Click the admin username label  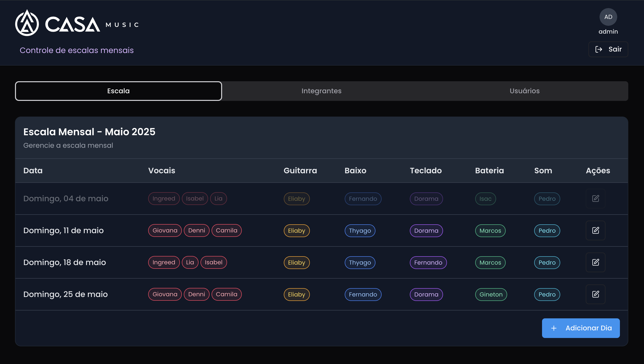point(608,31)
